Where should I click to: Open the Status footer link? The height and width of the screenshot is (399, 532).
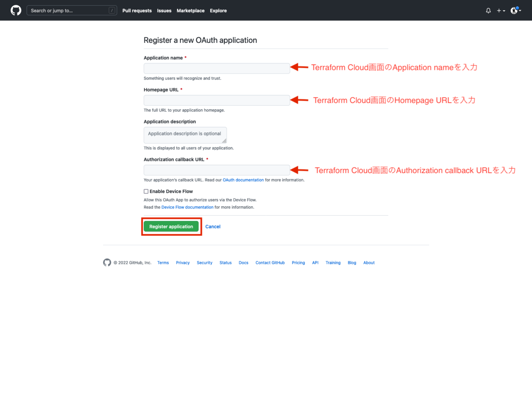(226, 263)
